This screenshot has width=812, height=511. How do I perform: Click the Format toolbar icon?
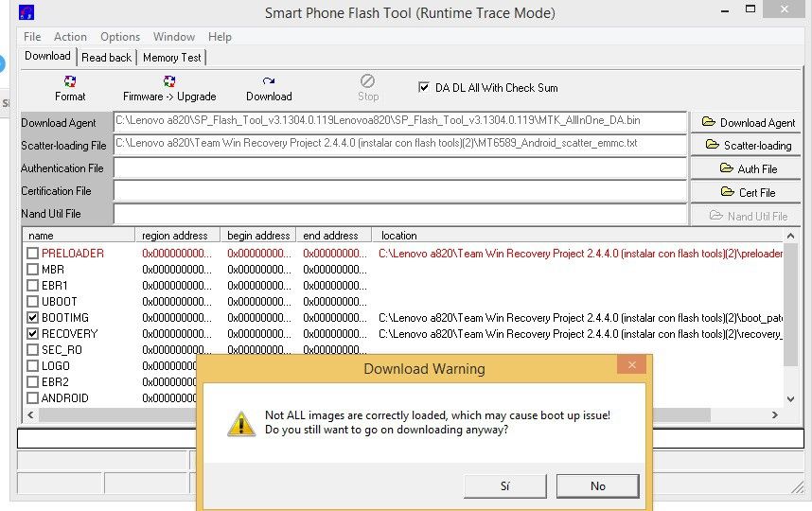70,81
